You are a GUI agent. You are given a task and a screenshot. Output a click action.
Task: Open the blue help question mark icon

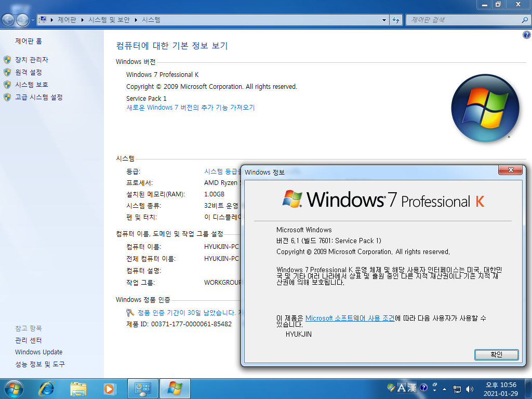pyautogui.click(x=527, y=35)
